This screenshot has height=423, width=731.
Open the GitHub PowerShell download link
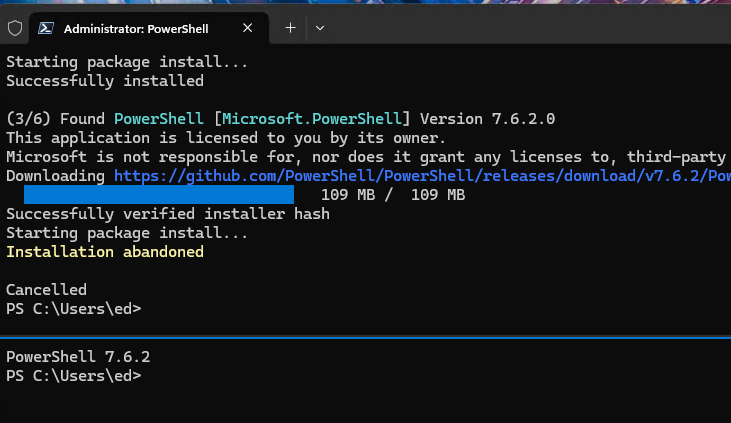click(422, 176)
